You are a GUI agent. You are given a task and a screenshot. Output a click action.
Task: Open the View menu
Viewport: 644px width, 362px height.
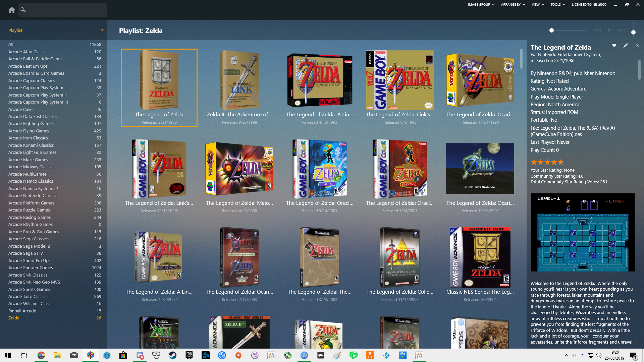[x=538, y=5]
